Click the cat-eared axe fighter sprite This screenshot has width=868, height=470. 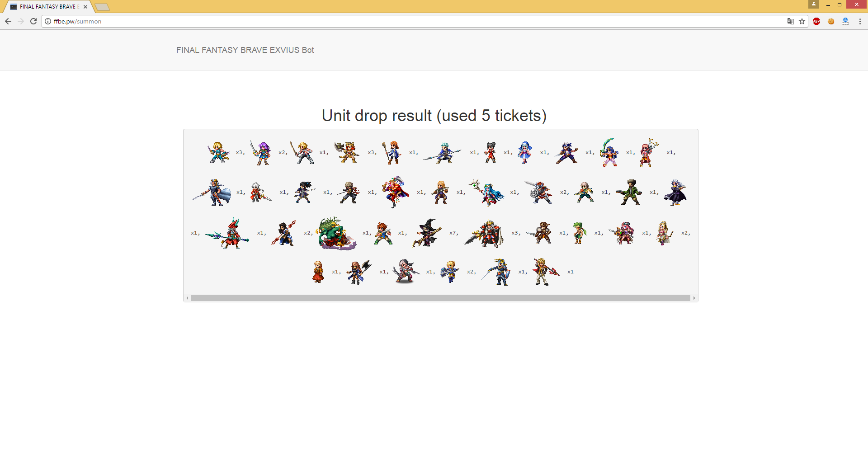(347, 152)
